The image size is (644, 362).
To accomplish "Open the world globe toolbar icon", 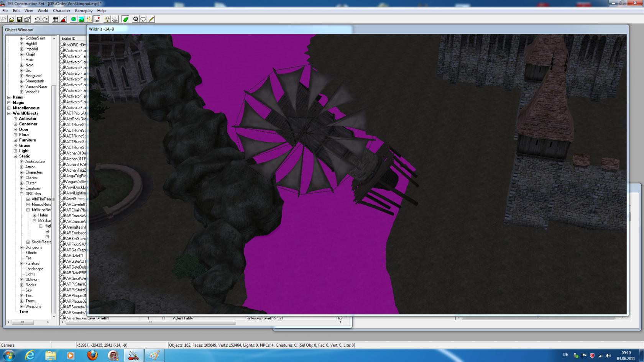I will (74, 19).
